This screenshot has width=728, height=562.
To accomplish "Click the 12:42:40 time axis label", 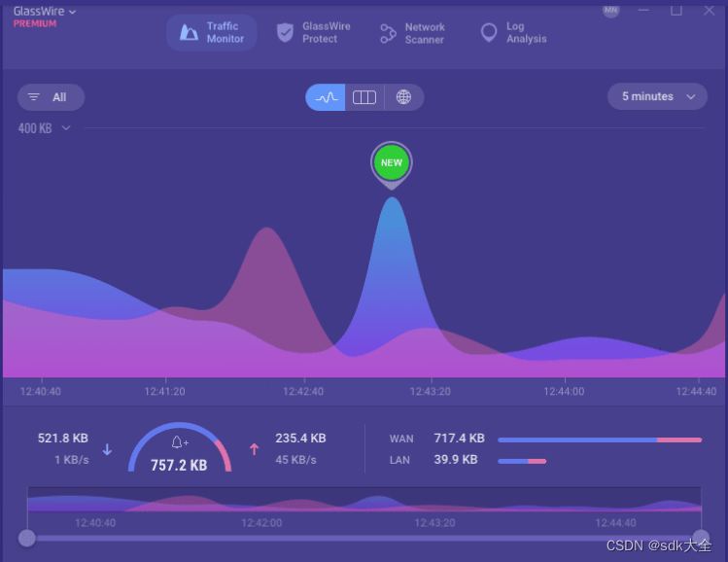I will tap(303, 392).
